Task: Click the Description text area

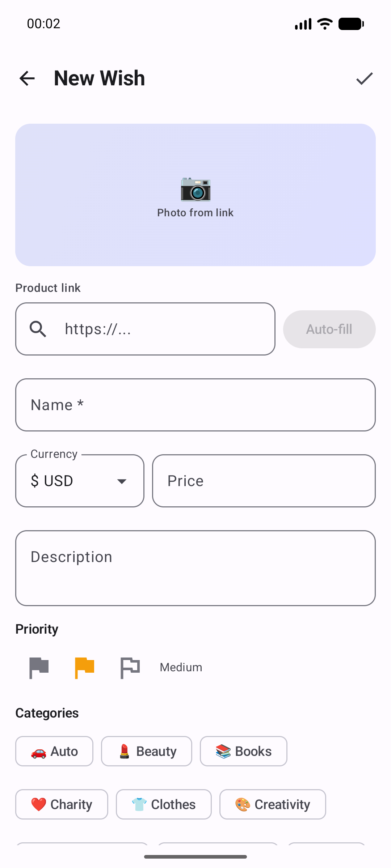Action: (195, 568)
